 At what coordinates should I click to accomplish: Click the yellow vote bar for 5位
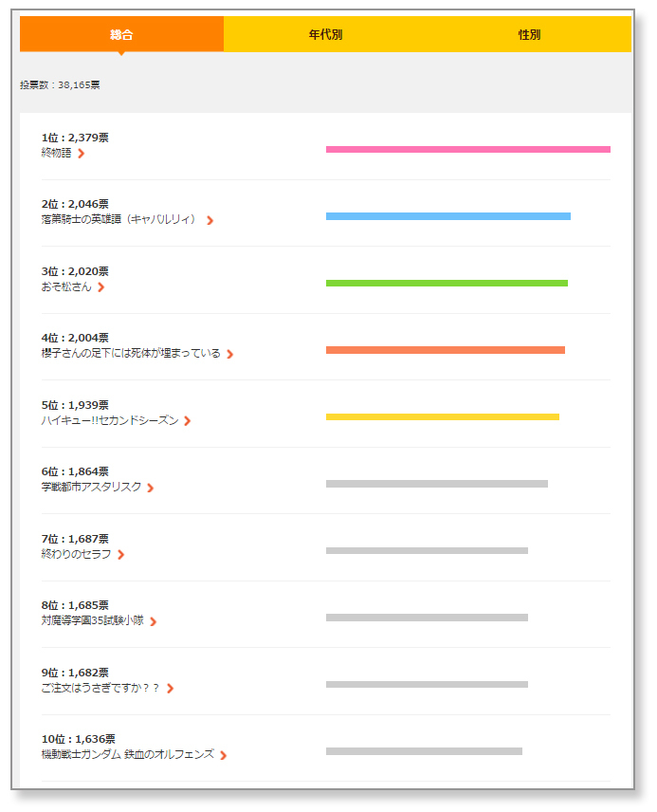(x=442, y=416)
